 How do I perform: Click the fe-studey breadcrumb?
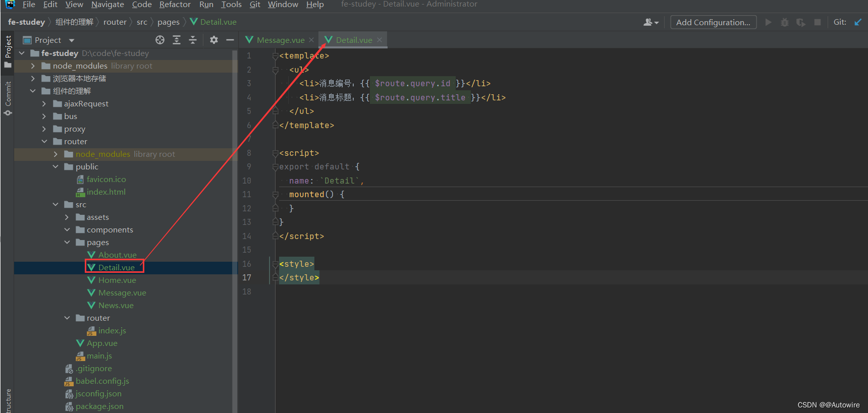click(26, 22)
